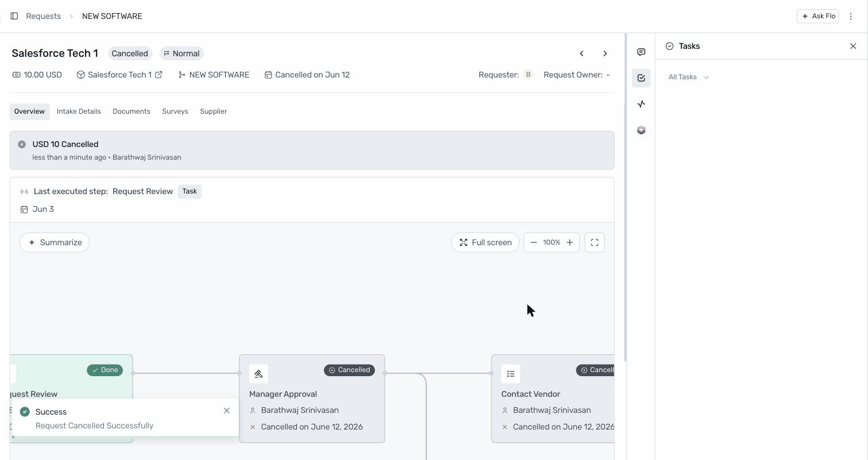Expand the All Tasks filter dropdown
Viewport: 868px width, 460px height.
tap(688, 77)
